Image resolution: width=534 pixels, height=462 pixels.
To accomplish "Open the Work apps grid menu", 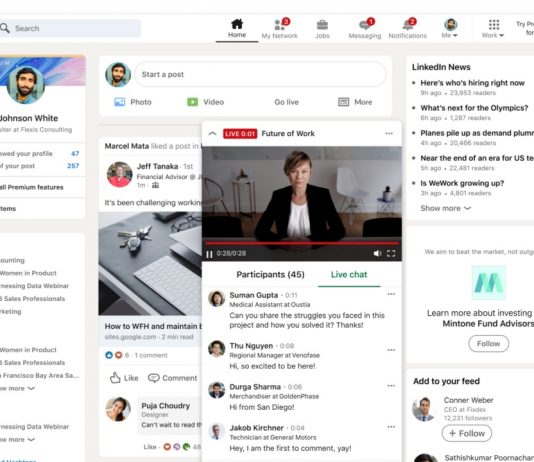I will coord(493,29).
